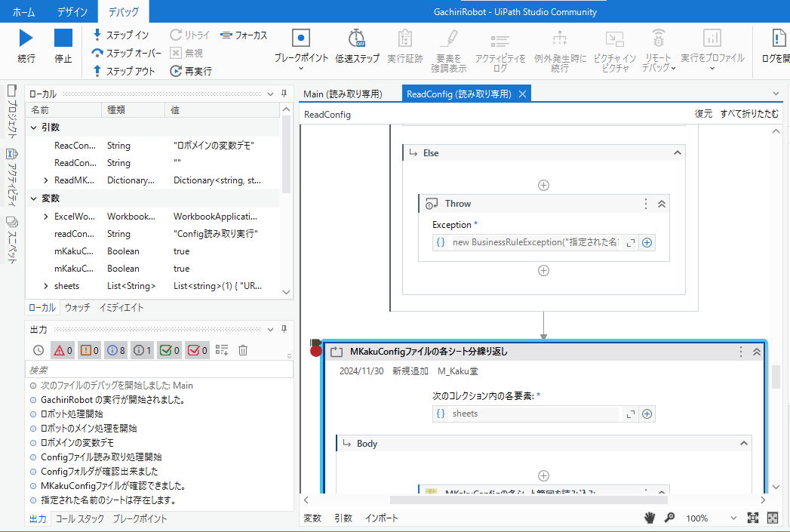Click ステップ イン to step into
This screenshot has height=532, width=790.
click(x=121, y=35)
